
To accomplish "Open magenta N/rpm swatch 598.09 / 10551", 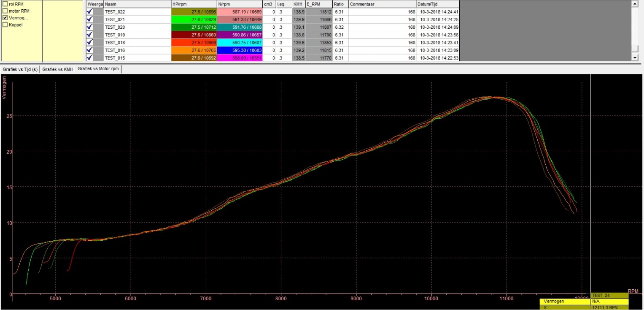I will click(x=240, y=57).
